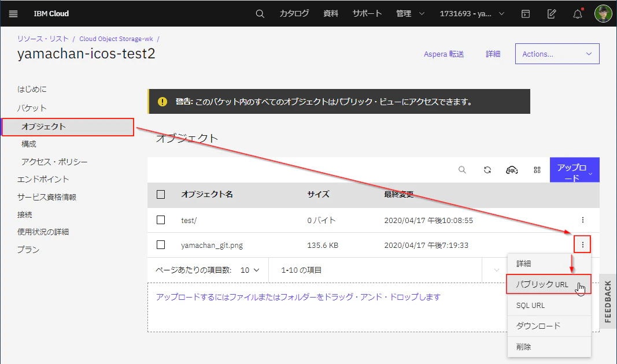Click the warning icon in the alert banner
This screenshot has width=617, height=364.
(162, 102)
